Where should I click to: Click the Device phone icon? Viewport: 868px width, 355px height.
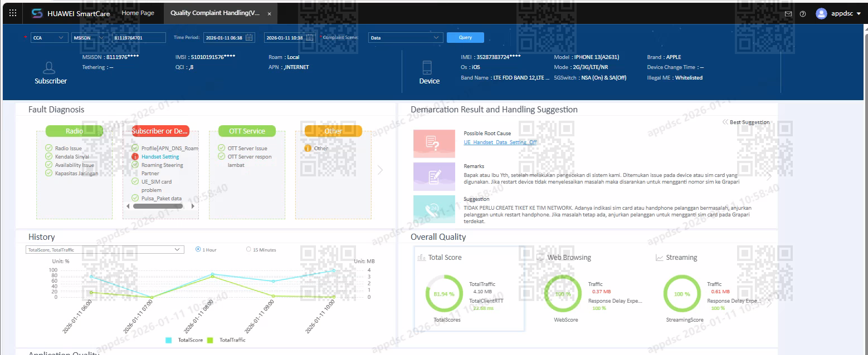(427, 68)
